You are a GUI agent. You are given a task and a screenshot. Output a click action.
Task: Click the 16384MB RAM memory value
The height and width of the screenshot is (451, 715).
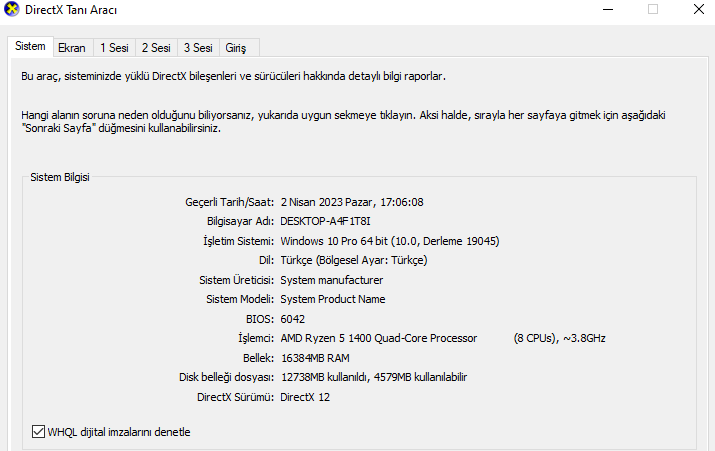[314, 358]
